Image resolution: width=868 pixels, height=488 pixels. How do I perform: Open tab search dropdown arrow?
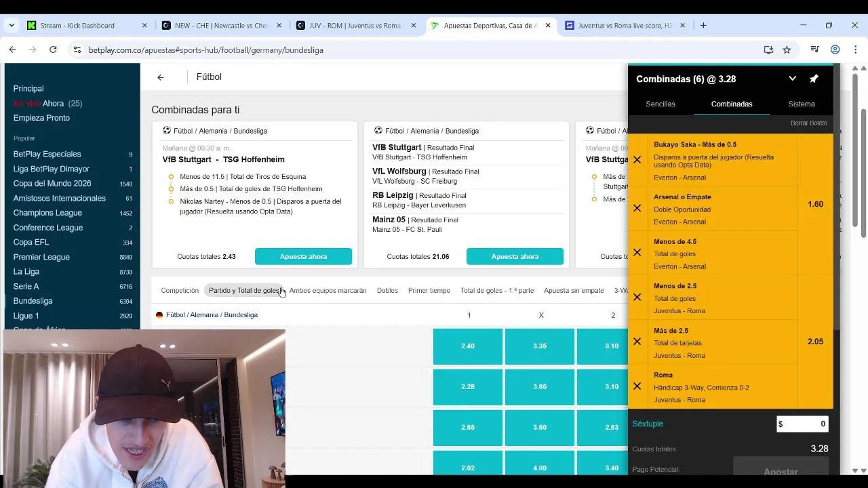11,25
